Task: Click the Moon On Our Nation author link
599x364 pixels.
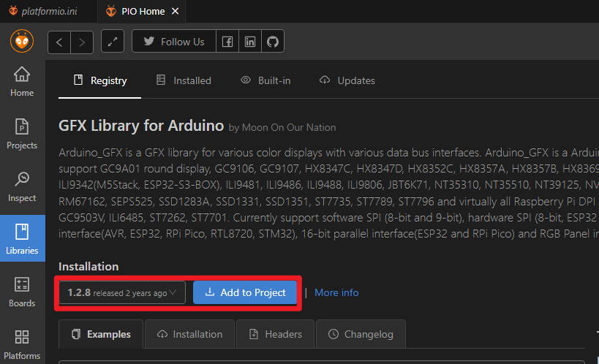Action: coord(289,128)
